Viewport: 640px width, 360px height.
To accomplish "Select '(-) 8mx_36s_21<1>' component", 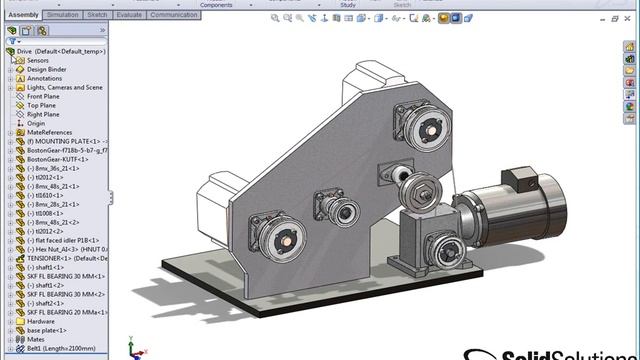I will (53, 168).
